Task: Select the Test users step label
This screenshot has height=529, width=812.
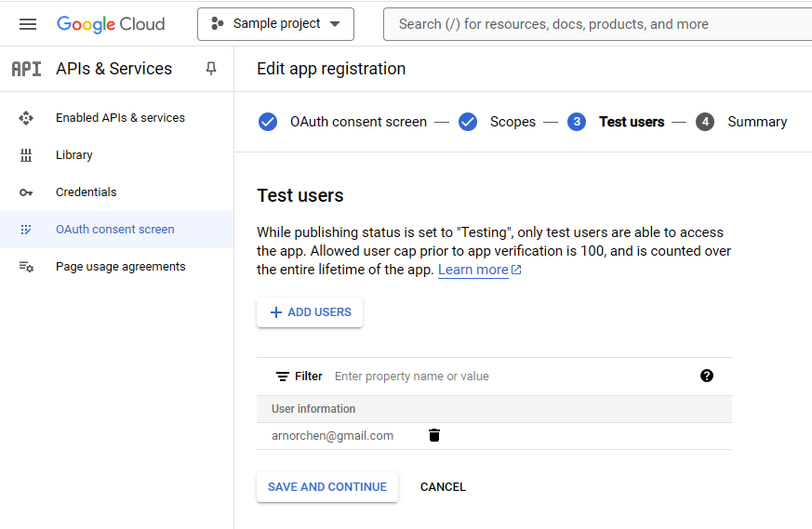Action: point(632,122)
